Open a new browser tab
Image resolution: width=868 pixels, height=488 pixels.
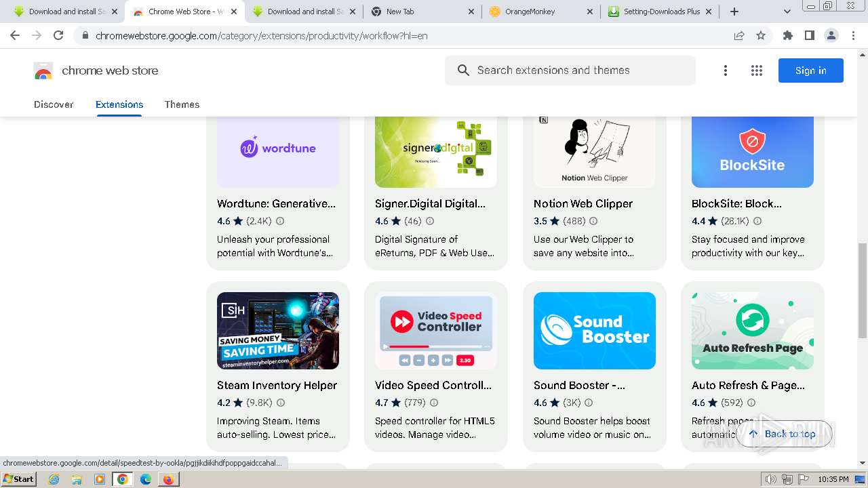coord(734,12)
